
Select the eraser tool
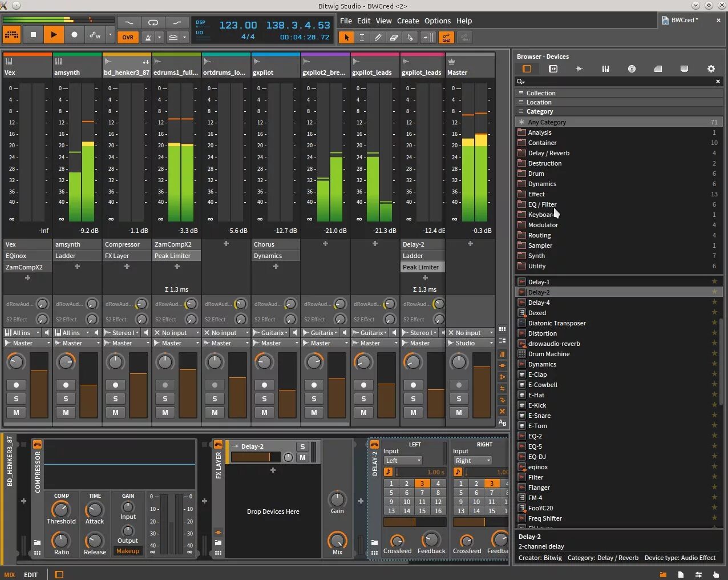click(x=394, y=38)
